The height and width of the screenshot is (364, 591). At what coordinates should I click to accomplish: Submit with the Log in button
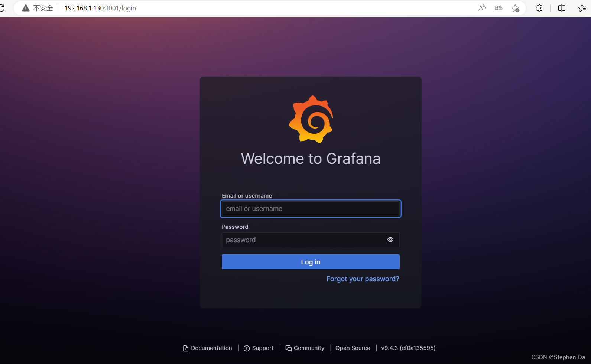[x=311, y=262]
